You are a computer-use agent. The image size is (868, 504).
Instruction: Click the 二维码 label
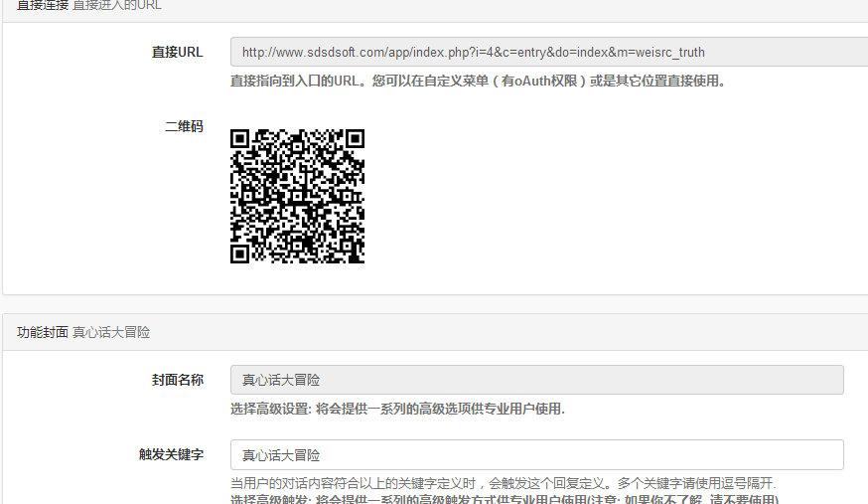point(184,126)
